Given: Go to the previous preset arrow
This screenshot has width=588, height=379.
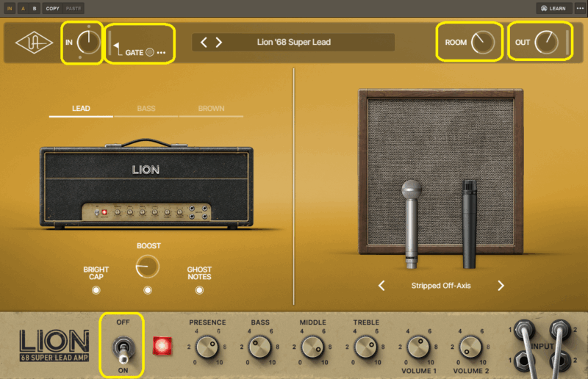Looking at the screenshot, I should [204, 43].
